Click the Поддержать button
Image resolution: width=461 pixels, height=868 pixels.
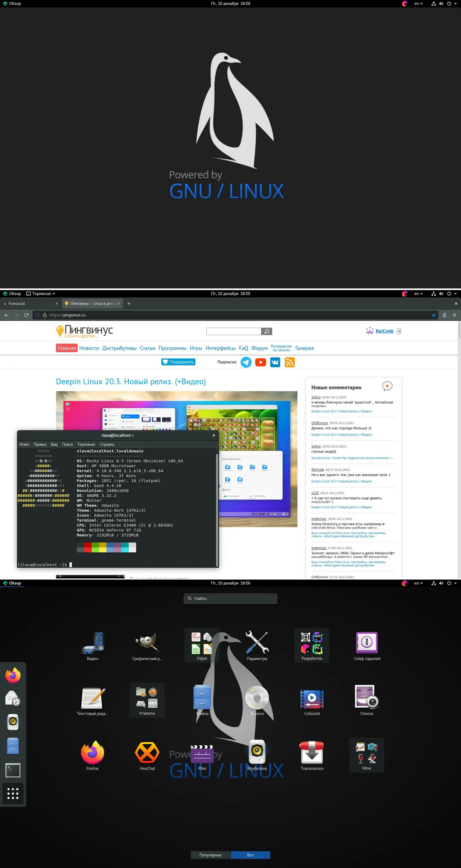(x=178, y=362)
